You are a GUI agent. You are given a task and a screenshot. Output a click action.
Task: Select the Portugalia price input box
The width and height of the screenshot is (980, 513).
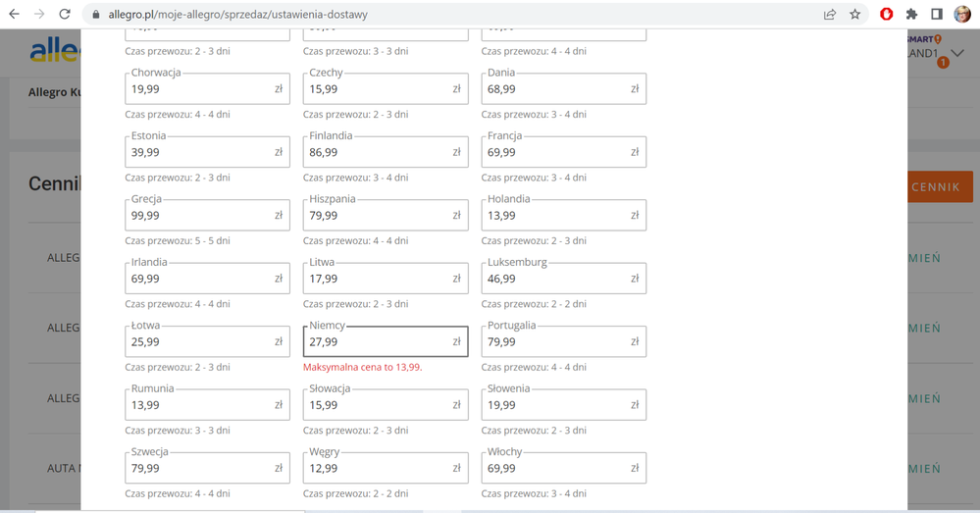pyautogui.click(x=555, y=342)
